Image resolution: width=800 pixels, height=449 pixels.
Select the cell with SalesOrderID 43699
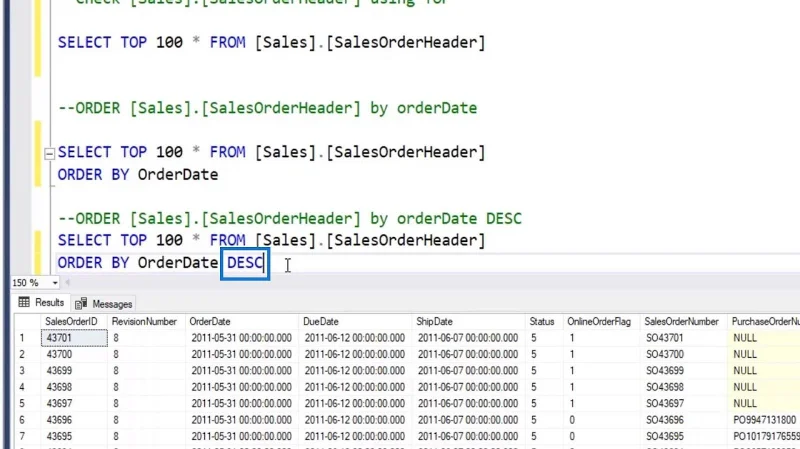pyautogui.click(x=74, y=370)
